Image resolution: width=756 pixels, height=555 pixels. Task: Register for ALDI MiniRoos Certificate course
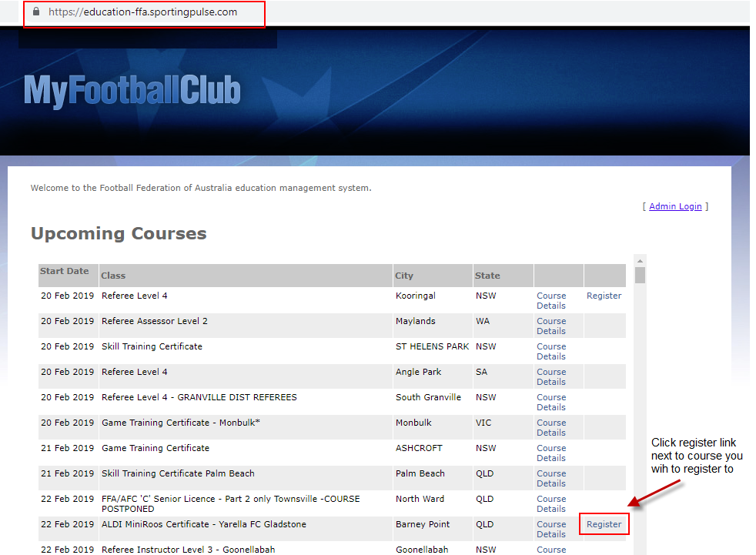604,524
